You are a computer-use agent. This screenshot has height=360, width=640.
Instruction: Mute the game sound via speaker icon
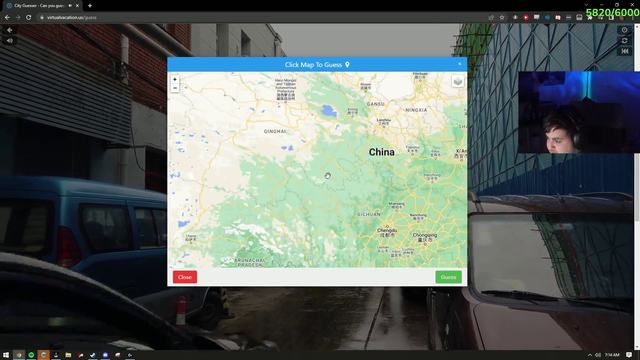click(10, 40)
